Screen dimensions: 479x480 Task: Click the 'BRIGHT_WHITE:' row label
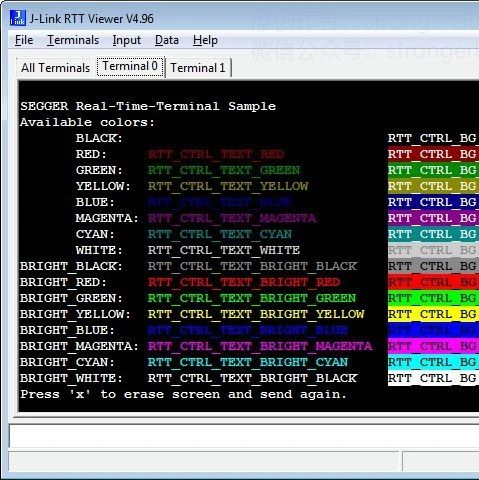pos(71,378)
